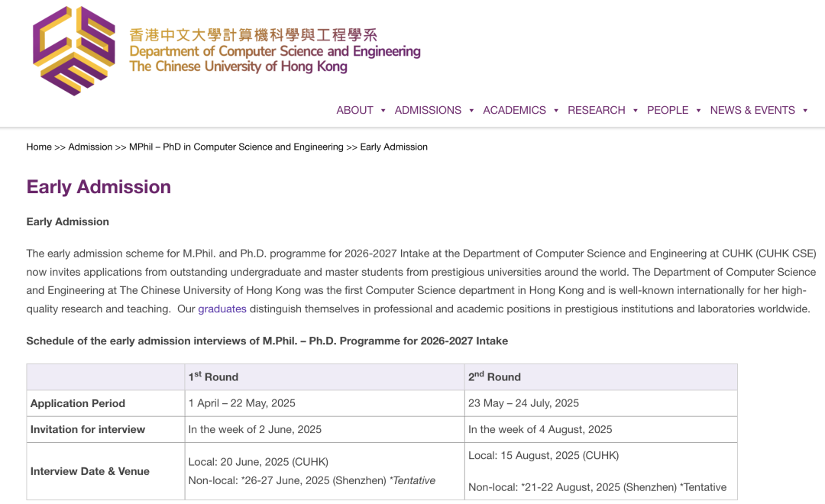Viewport: 825px width, 504px height.
Task: Click the large purple Early Admission heading
Action: pyautogui.click(x=99, y=187)
